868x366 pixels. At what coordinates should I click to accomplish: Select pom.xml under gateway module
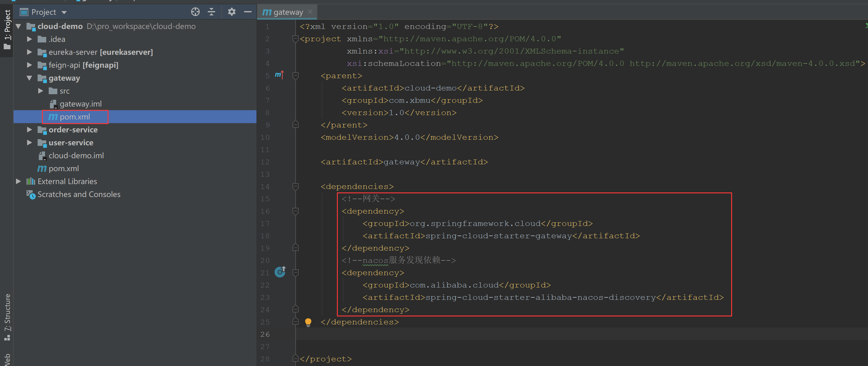pyautogui.click(x=75, y=117)
